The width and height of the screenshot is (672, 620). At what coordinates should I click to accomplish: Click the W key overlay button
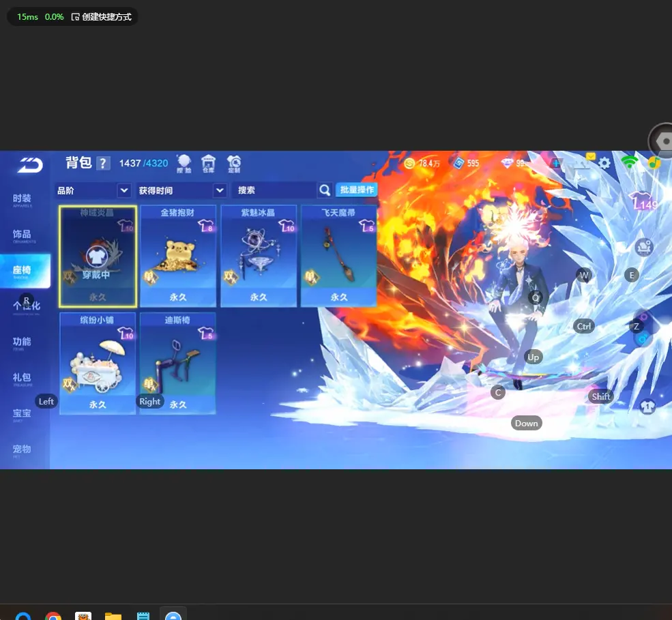point(584,275)
